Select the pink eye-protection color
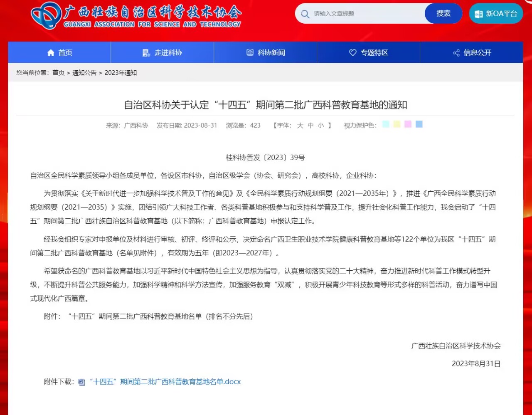Viewport: 532px width, 415px height. coord(408,124)
